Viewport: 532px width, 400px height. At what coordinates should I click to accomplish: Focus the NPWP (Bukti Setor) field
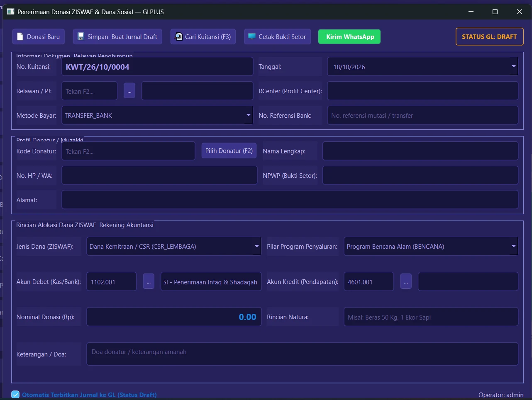[x=420, y=175]
